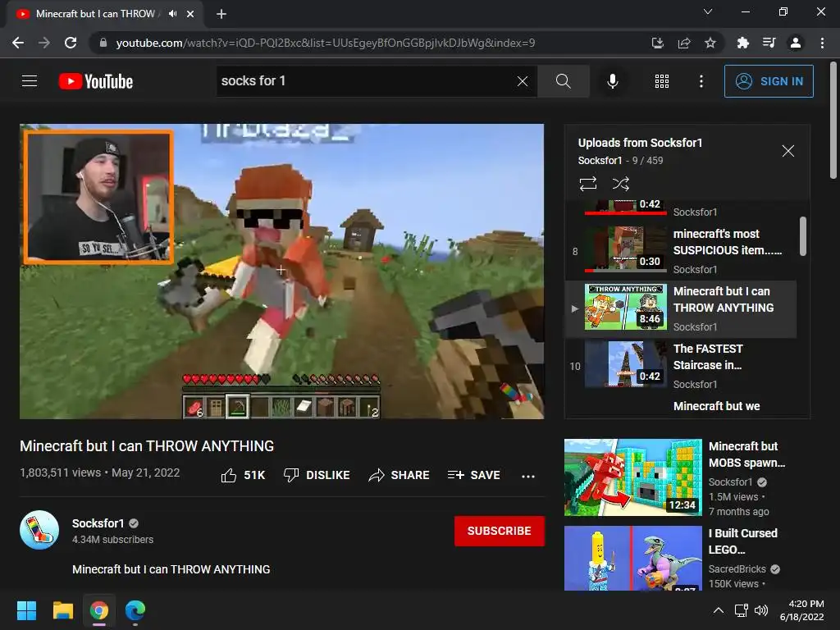Go forward in browser history
This screenshot has height=630, width=840.
pos(44,43)
